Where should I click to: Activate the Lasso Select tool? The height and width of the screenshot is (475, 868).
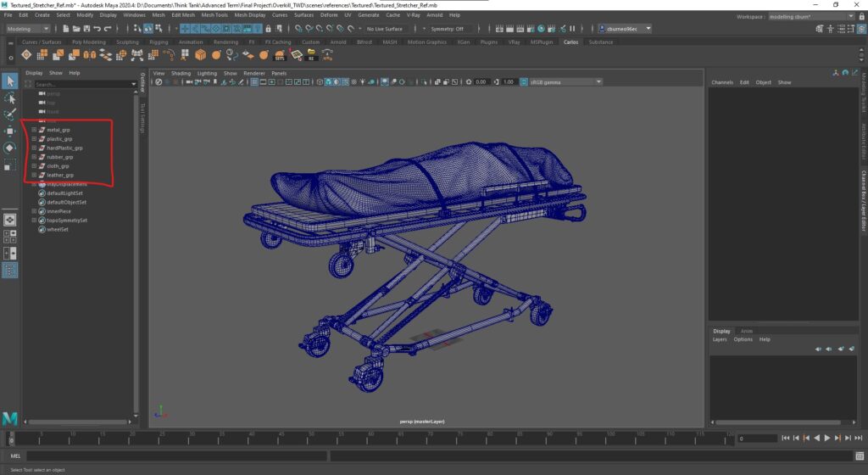coord(10,98)
